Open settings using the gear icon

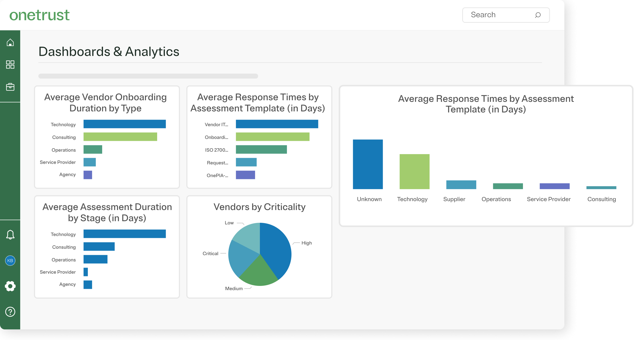pos(10,286)
